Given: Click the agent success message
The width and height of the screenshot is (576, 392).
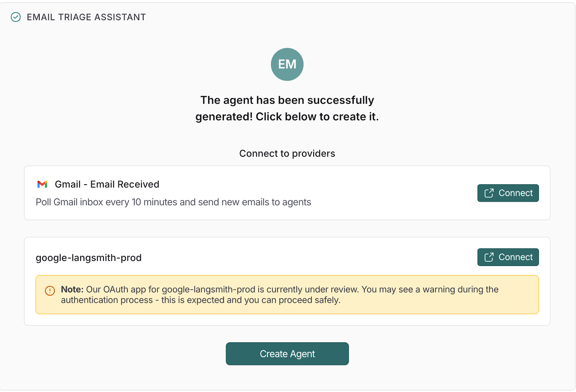Looking at the screenshot, I should pos(287,108).
